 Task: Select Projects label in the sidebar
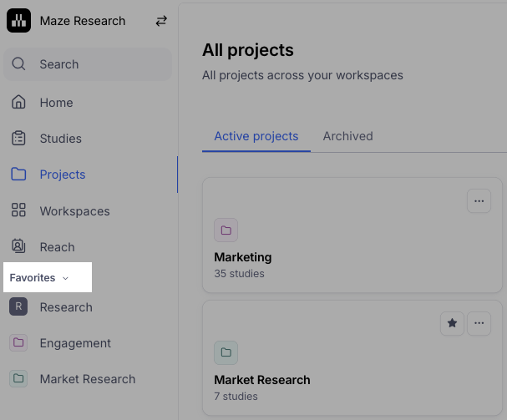tap(63, 175)
